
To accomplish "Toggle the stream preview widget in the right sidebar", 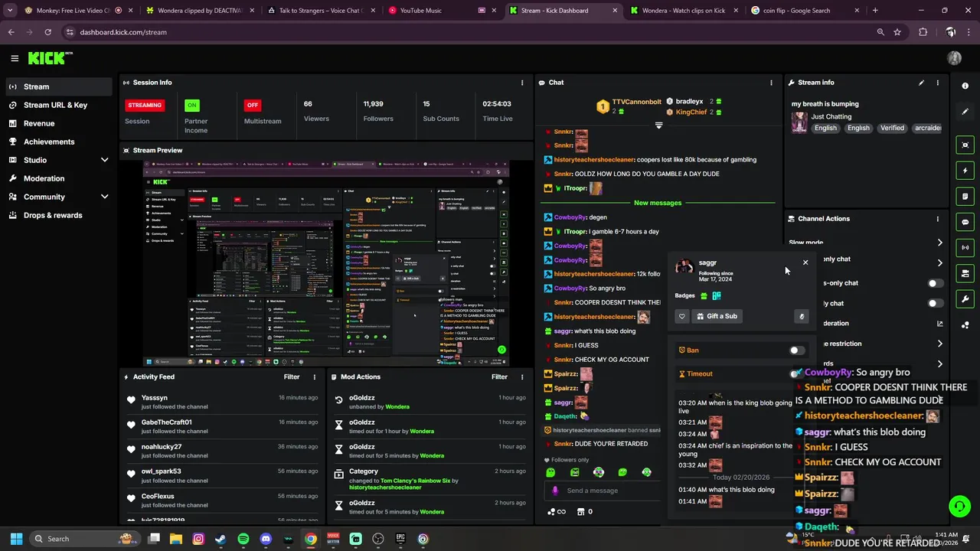I will (x=965, y=145).
